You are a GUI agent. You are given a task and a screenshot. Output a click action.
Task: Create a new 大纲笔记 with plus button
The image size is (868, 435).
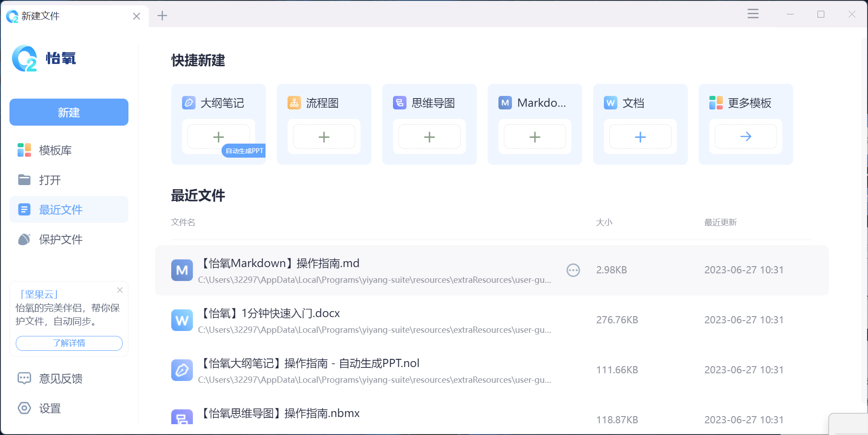[219, 137]
